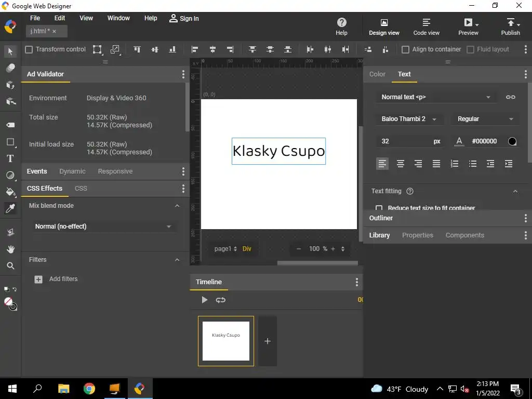Image resolution: width=532 pixels, height=399 pixels.
Task: Insert a numbered list
Action: (x=454, y=164)
